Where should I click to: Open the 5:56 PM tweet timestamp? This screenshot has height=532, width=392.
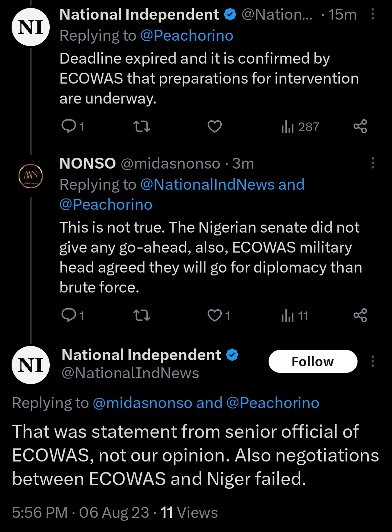tap(40, 513)
